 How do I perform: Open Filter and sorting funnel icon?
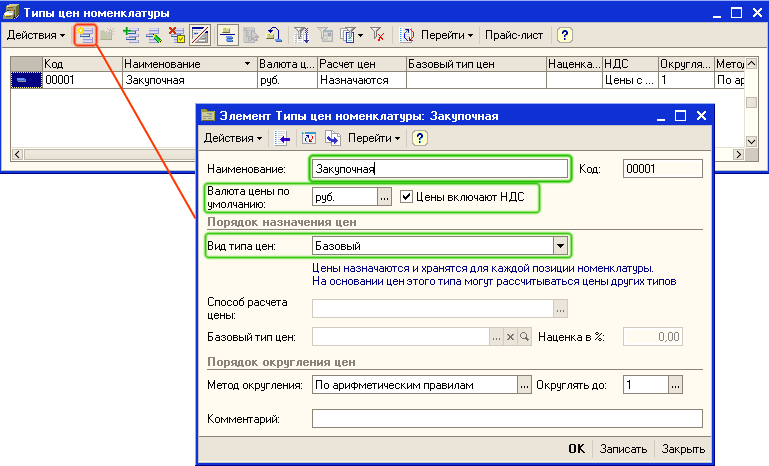click(x=301, y=35)
